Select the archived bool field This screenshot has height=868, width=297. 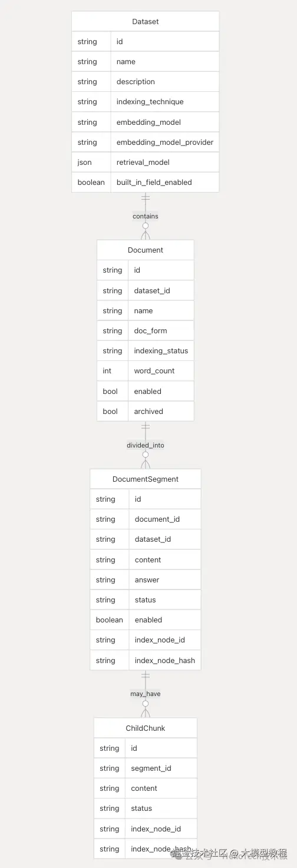coord(146,411)
